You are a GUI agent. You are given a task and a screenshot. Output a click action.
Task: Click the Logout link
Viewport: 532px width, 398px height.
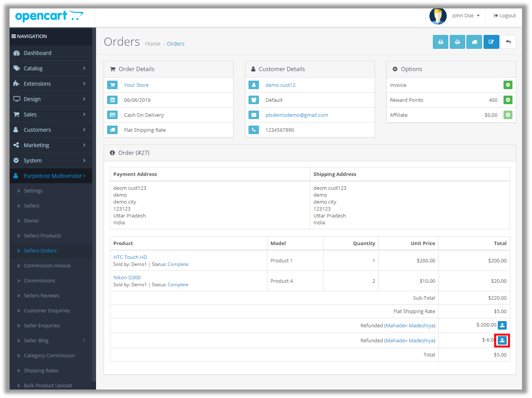505,16
